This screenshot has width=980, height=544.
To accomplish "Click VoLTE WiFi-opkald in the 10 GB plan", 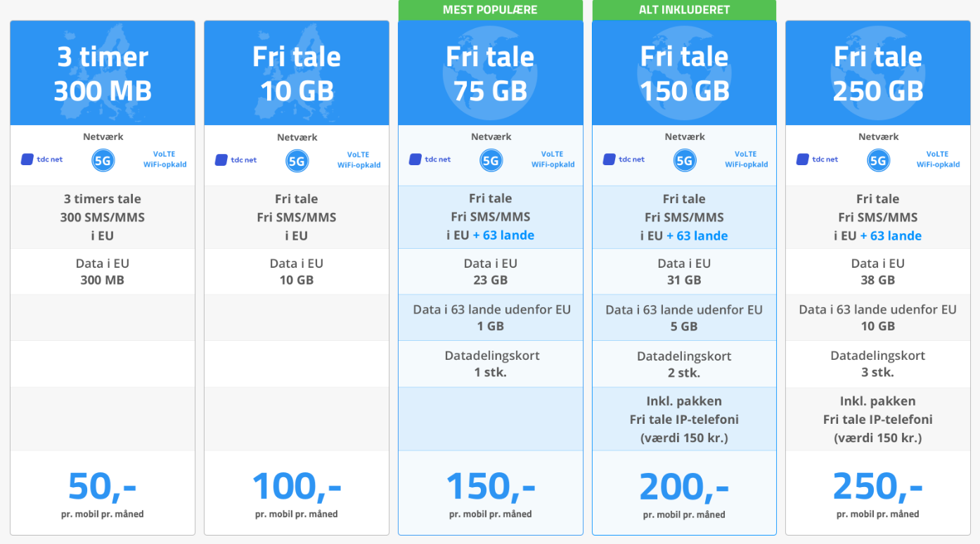I will coord(359,160).
